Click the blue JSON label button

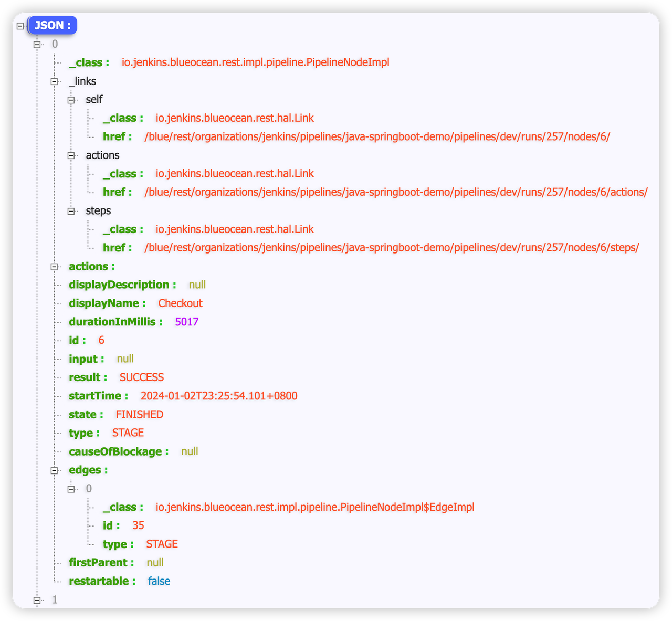[x=52, y=25]
